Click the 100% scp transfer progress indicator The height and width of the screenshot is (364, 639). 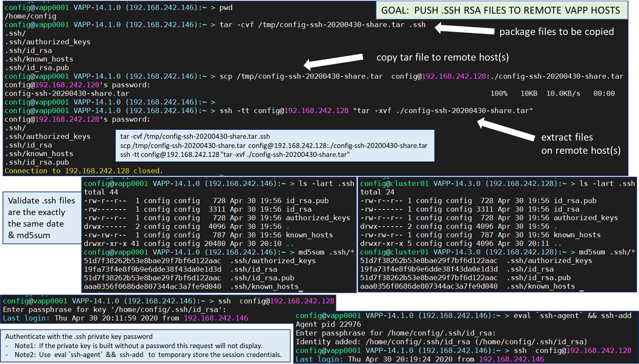tap(499, 93)
